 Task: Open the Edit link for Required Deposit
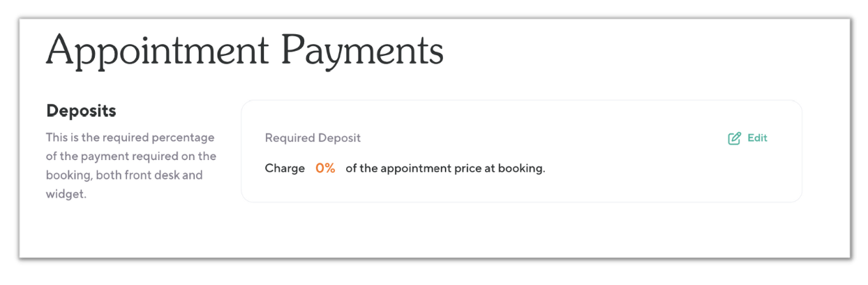[756, 138]
